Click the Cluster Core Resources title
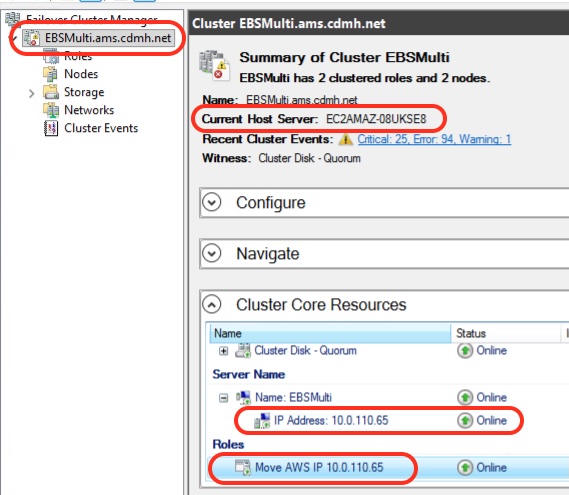569x495 pixels. pos(321,304)
